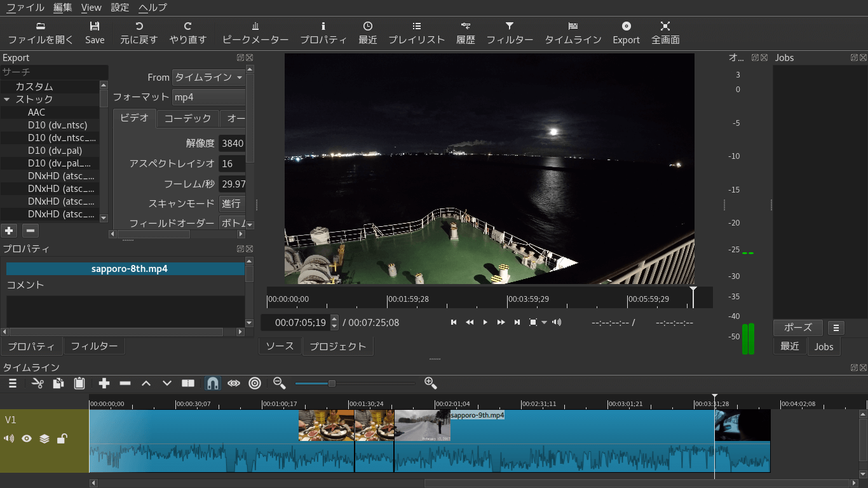Screen dimensions: 868x488
Task: Toggle scrub while dragging eye icon
Action: coord(234,383)
